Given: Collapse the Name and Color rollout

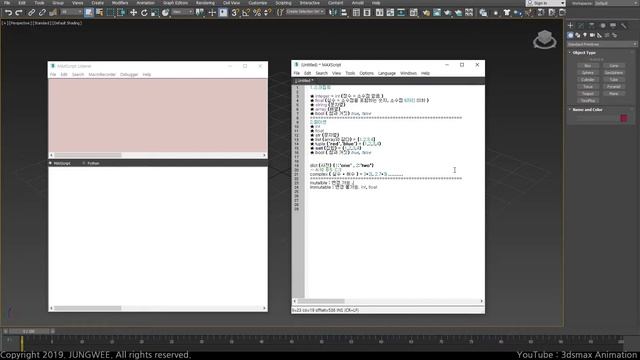Looking at the screenshot, I should [x=587, y=110].
